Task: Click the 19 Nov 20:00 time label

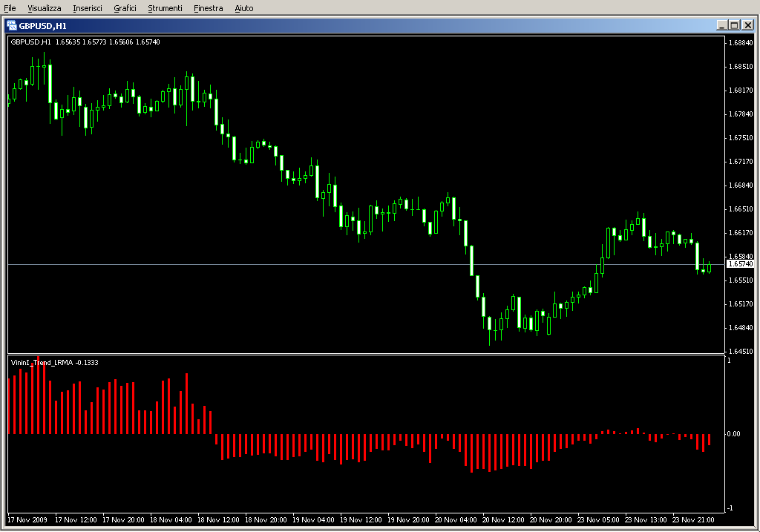Action: pos(408,520)
